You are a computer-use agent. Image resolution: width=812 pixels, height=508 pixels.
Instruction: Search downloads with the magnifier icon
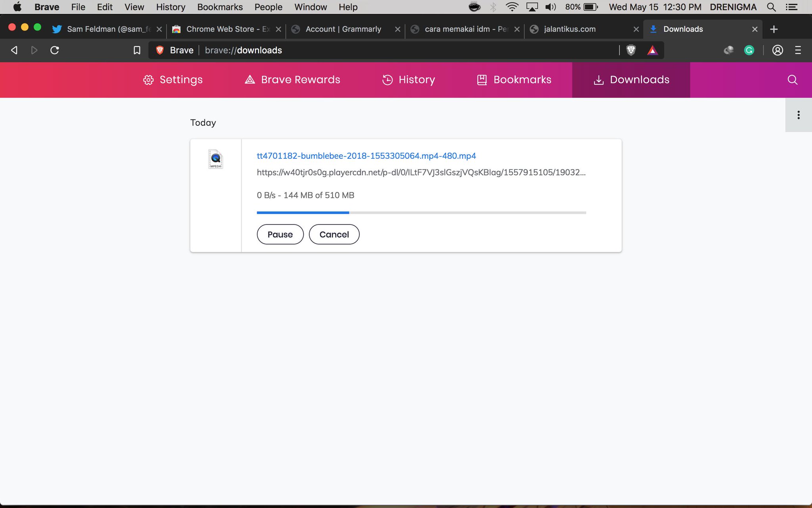792,80
